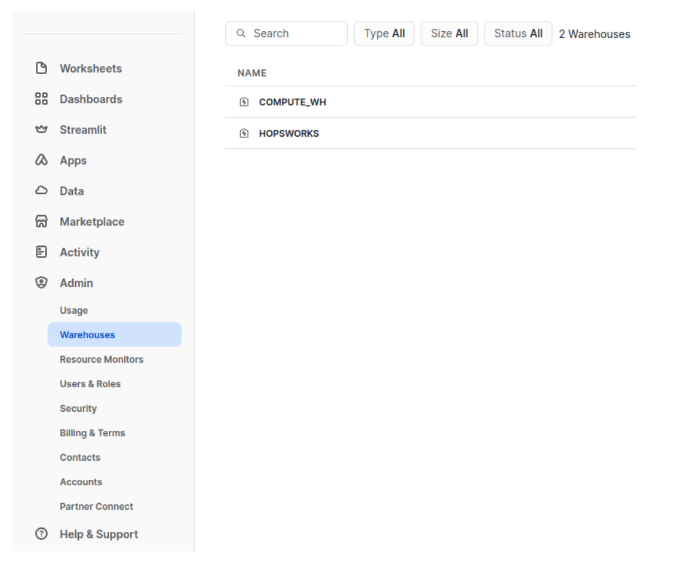
Task: Open the HOPSWORKS warehouse row
Action: (289, 133)
